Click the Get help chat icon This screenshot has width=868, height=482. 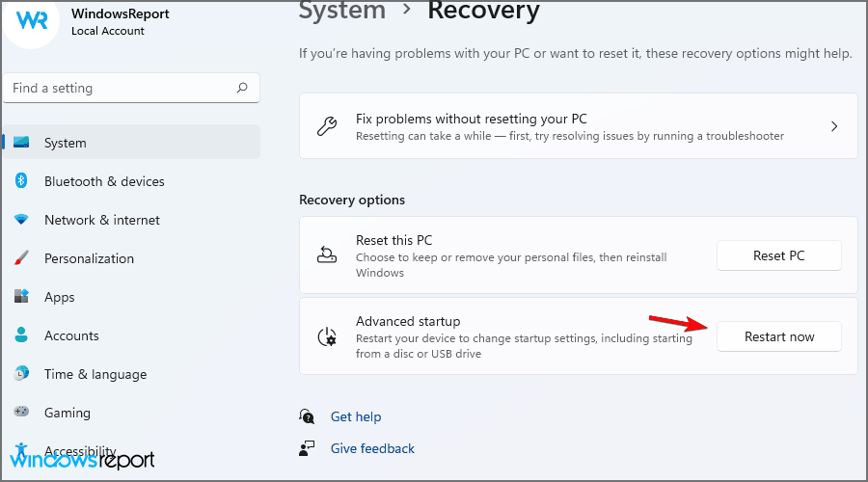coord(307,416)
